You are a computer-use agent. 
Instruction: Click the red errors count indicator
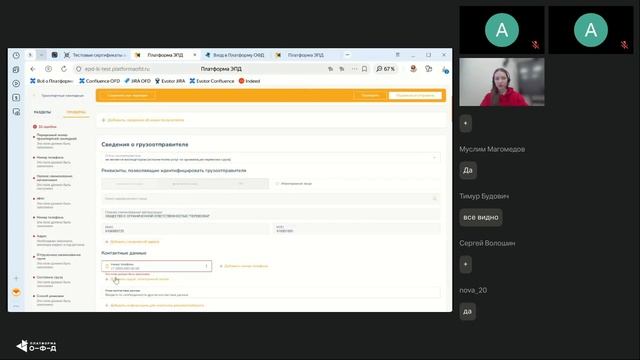tap(45, 127)
